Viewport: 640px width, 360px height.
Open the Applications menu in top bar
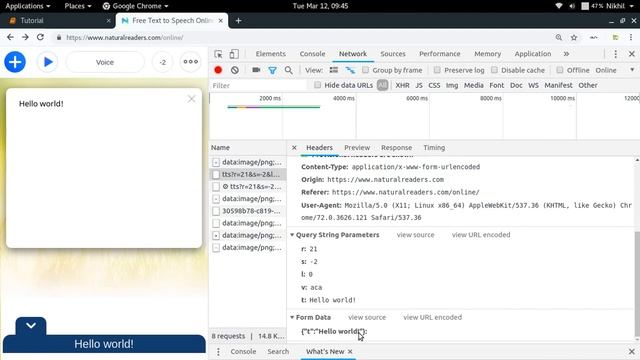(28, 6)
